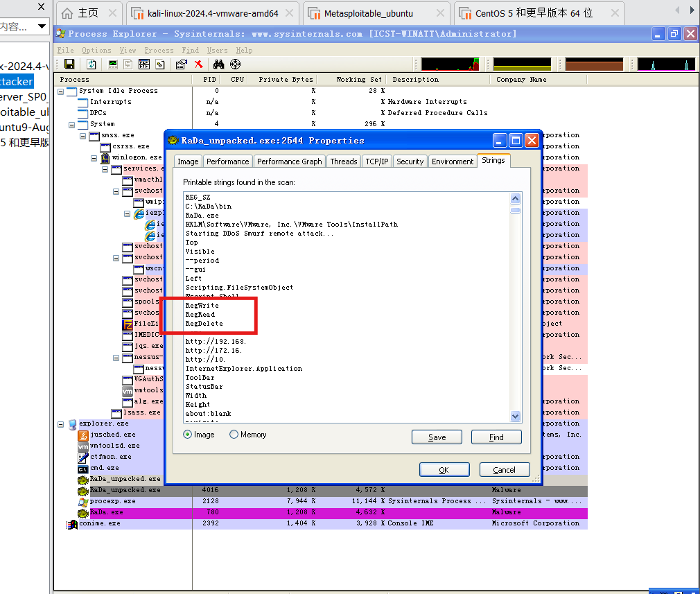Screen dimensions: 700x594
Task: Select RaDa.exe row highlighted in purple
Action: pyautogui.click(x=320, y=512)
